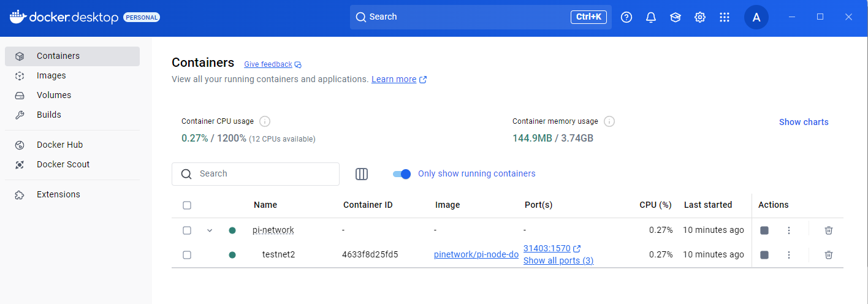This screenshot has height=304, width=868.
Task: Click the green status dot for pi-network
Action: [232, 230]
